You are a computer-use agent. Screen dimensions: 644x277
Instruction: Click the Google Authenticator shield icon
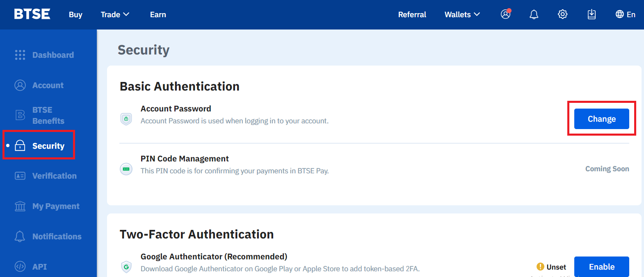point(126,267)
